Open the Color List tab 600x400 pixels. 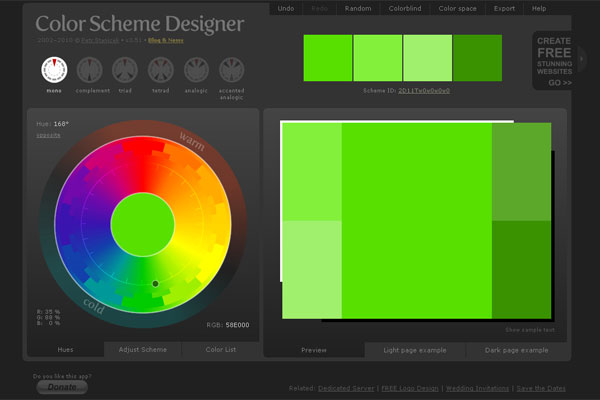(x=221, y=350)
